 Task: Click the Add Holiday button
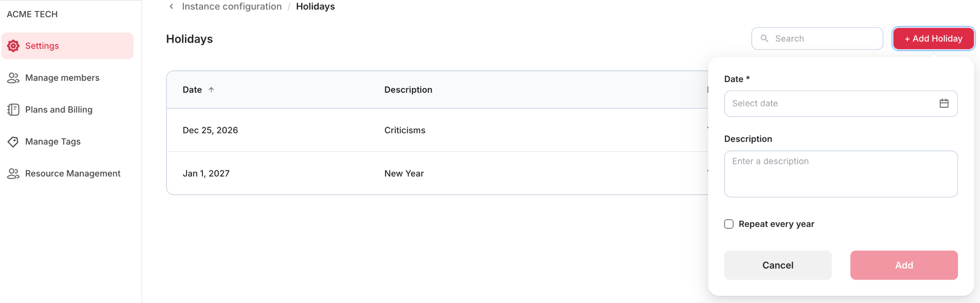(x=933, y=38)
